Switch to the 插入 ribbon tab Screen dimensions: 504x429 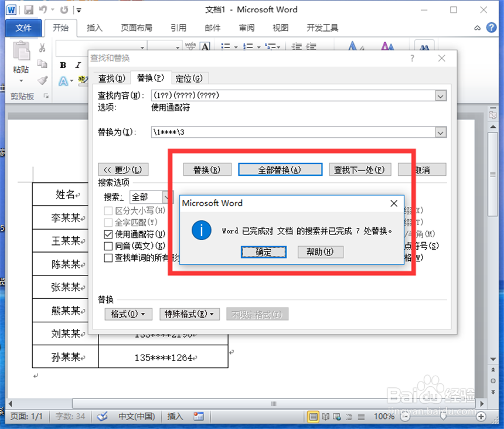pyautogui.click(x=94, y=28)
